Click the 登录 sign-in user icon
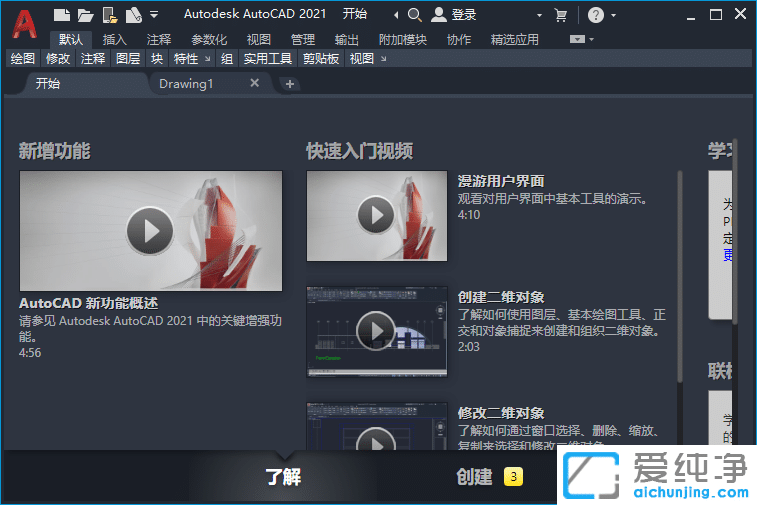Screen dimensions: 757x505 coord(438,15)
